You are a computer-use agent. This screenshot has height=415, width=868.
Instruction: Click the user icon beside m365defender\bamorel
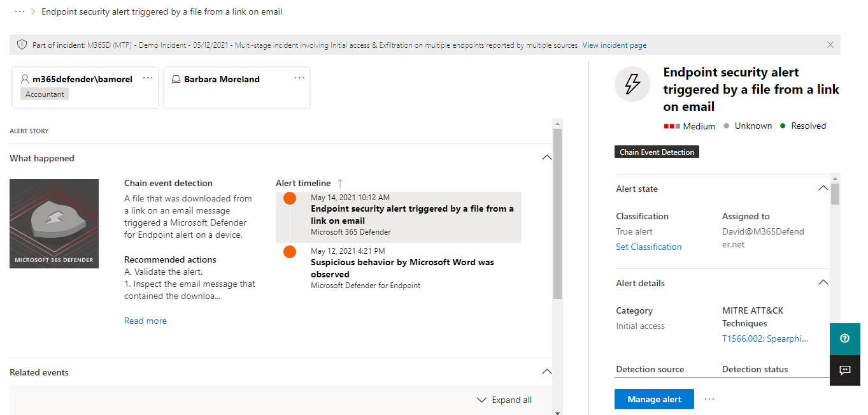tap(25, 79)
